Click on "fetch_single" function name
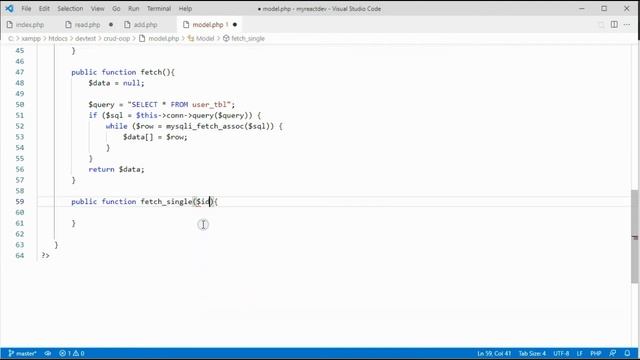This screenshot has width=640, height=360. point(166,202)
